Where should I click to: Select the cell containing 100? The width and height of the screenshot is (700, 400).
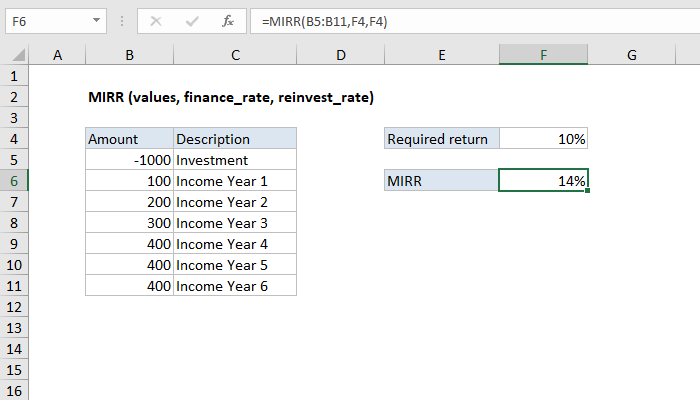click(129, 181)
